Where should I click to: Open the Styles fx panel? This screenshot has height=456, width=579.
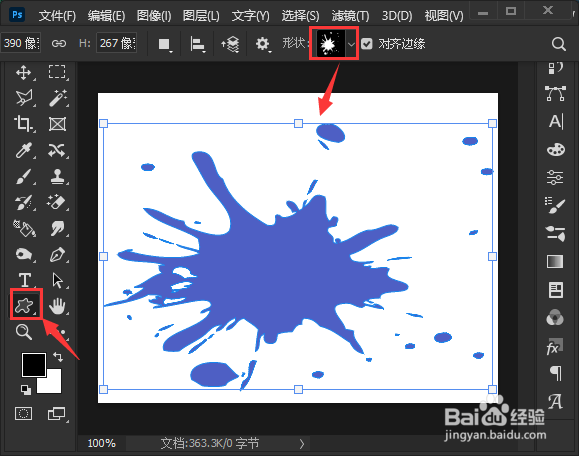[555, 347]
